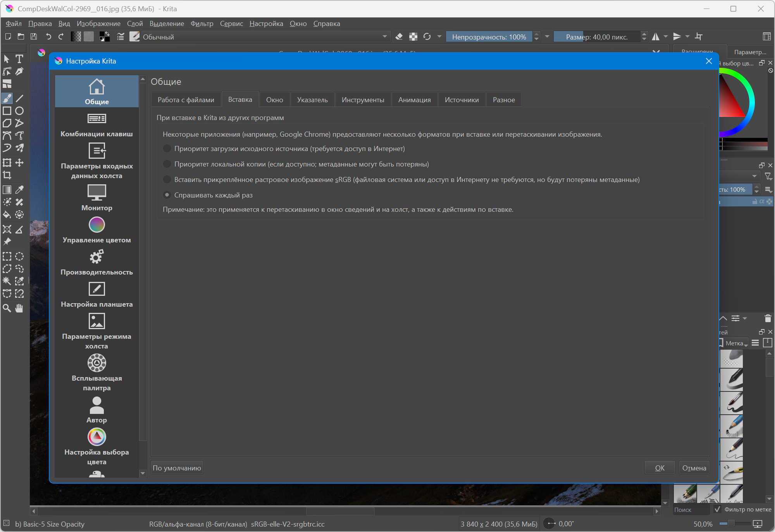Open horizontal mirror options dropdown arrow

click(x=666, y=36)
